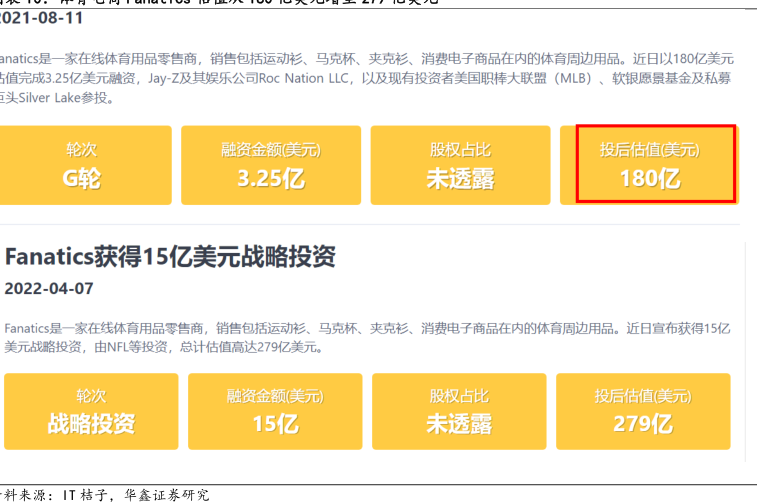Click the 股权占比 card in the G轮 row
The height and width of the screenshot is (502, 757).
coord(461,165)
